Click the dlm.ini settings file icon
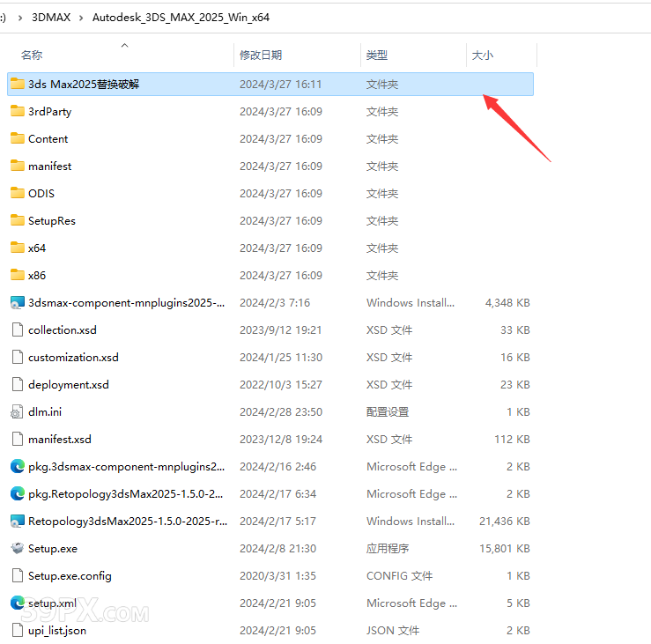651x644 pixels. pyautogui.click(x=17, y=412)
